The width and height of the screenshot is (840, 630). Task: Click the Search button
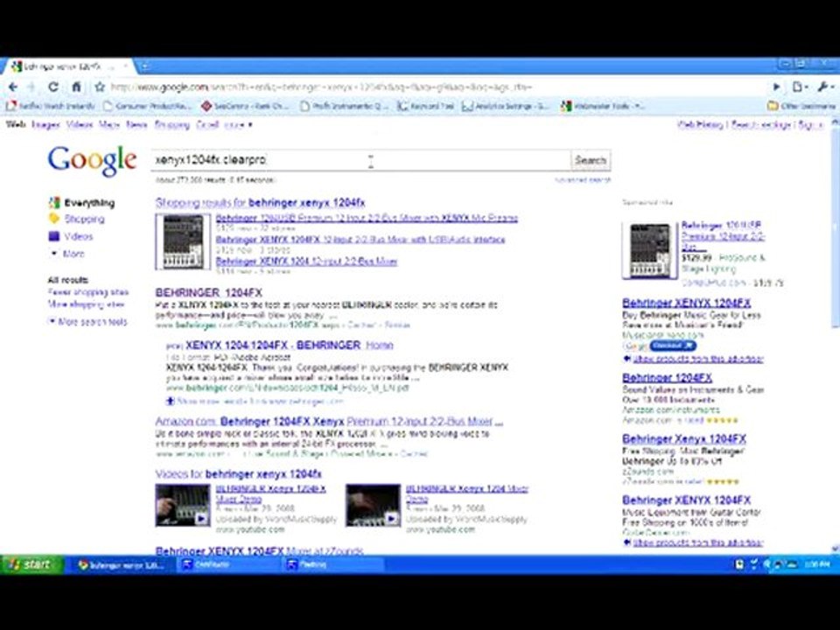point(591,160)
